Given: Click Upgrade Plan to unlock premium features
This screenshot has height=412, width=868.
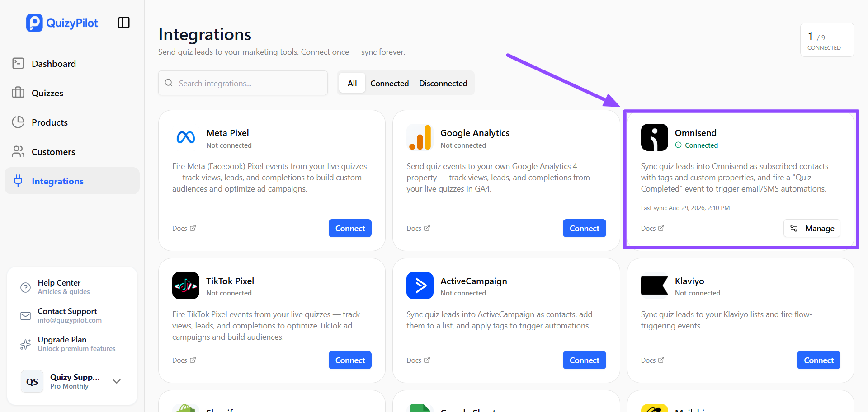Looking at the screenshot, I should coord(72,344).
